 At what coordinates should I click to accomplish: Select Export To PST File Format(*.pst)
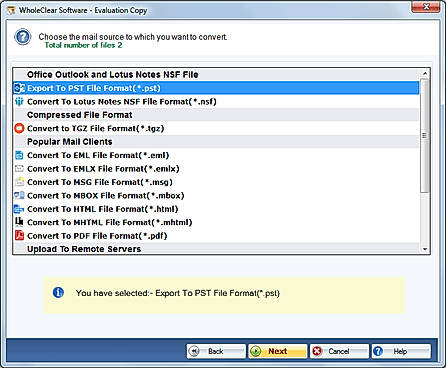(216, 88)
